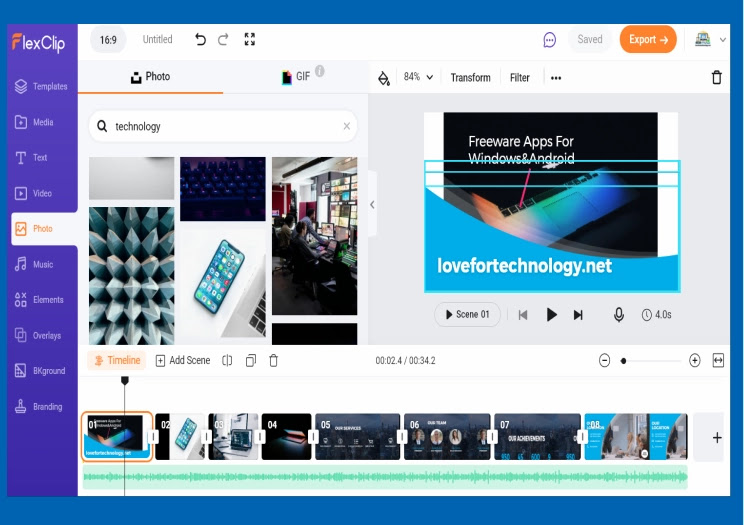Viewport: 744px width, 525px height.
Task: Click the Export button
Action: pyautogui.click(x=648, y=39)
